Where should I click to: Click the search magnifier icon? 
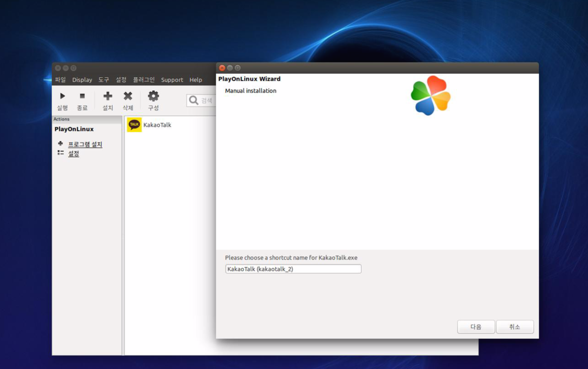tap(194, 100)
